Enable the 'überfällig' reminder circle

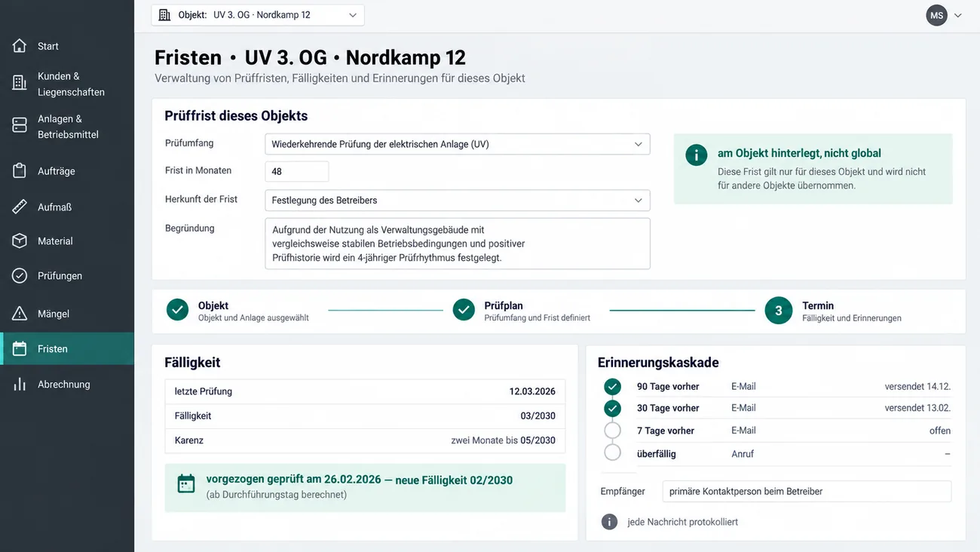613,452
